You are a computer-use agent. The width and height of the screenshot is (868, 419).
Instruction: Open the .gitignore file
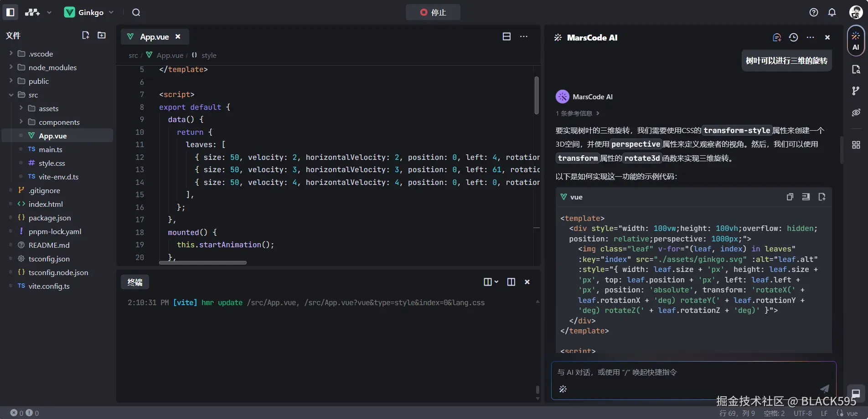point(57,190)
